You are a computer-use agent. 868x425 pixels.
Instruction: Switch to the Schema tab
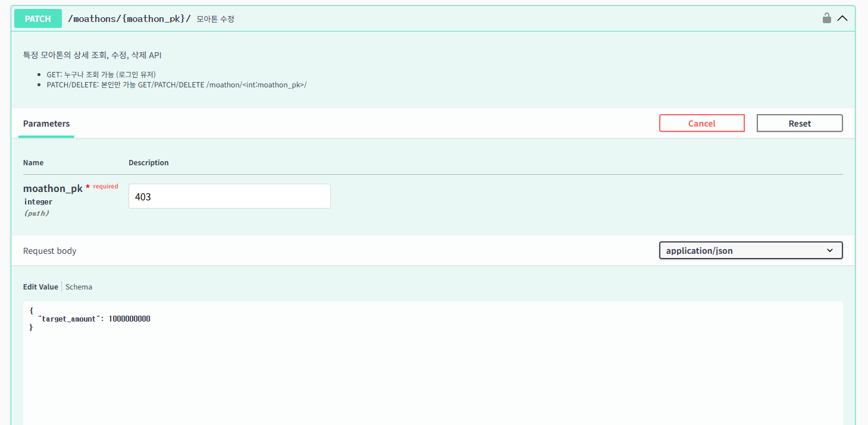pyautogui.click(x=79, y=287)
